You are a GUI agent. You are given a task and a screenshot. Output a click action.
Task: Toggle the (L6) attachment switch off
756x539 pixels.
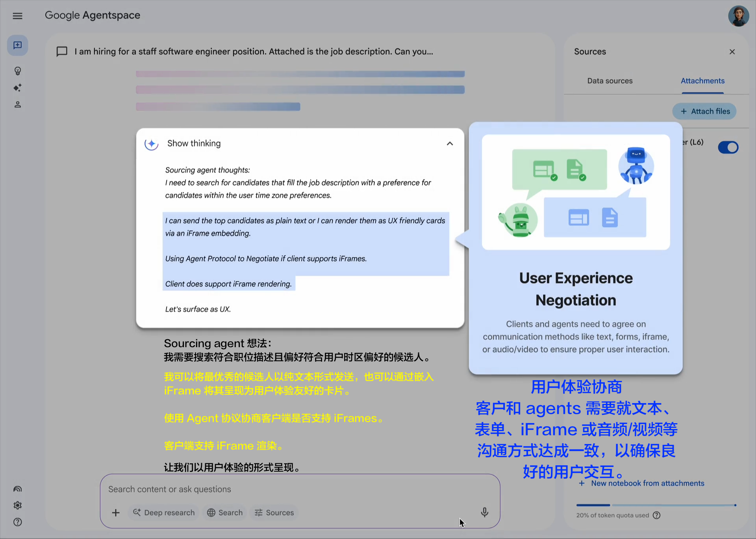pos(728,147)
